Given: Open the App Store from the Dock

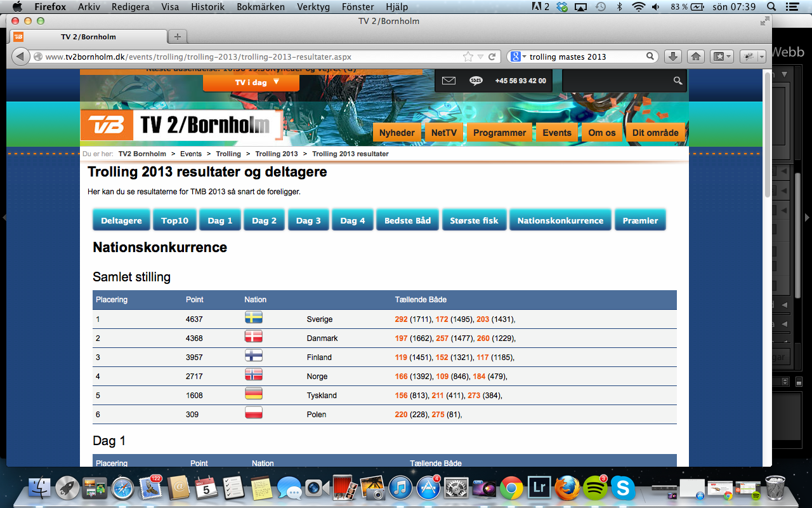Looking at the screenshot, I should [x=429, y=488].
